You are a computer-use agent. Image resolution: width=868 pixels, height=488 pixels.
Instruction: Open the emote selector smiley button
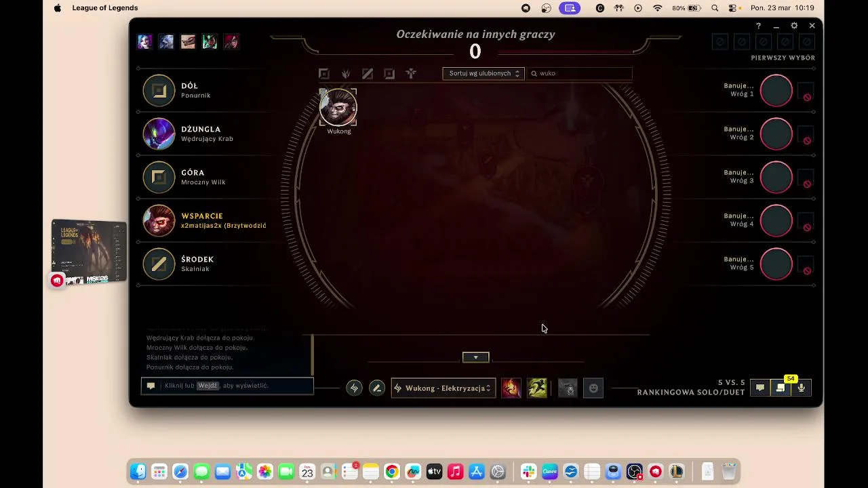[x=593, y=388]
